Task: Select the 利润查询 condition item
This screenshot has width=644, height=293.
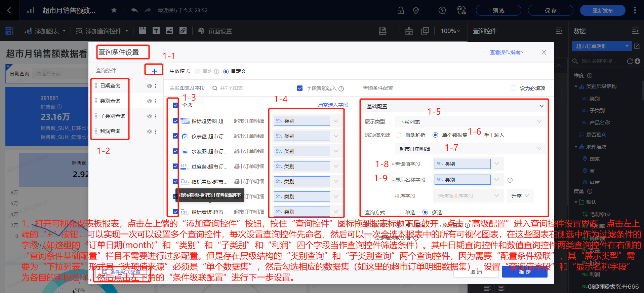Action: coord(110,131)
